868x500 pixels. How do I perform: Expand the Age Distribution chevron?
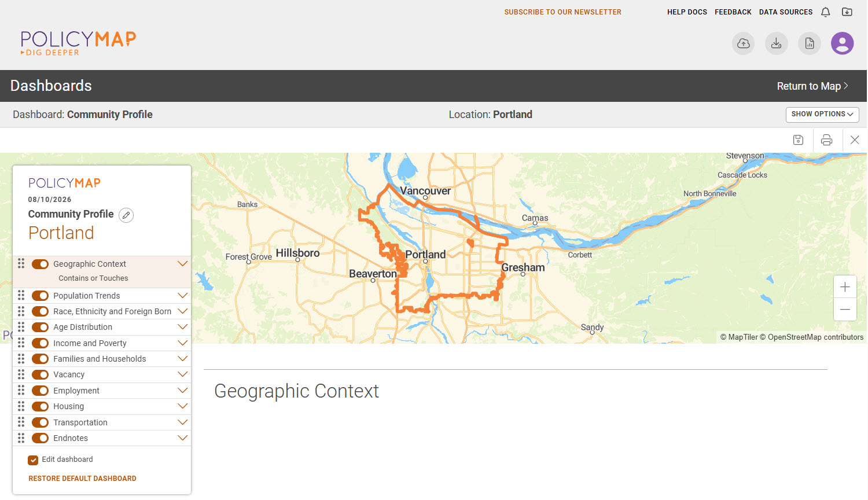(183, 327)
